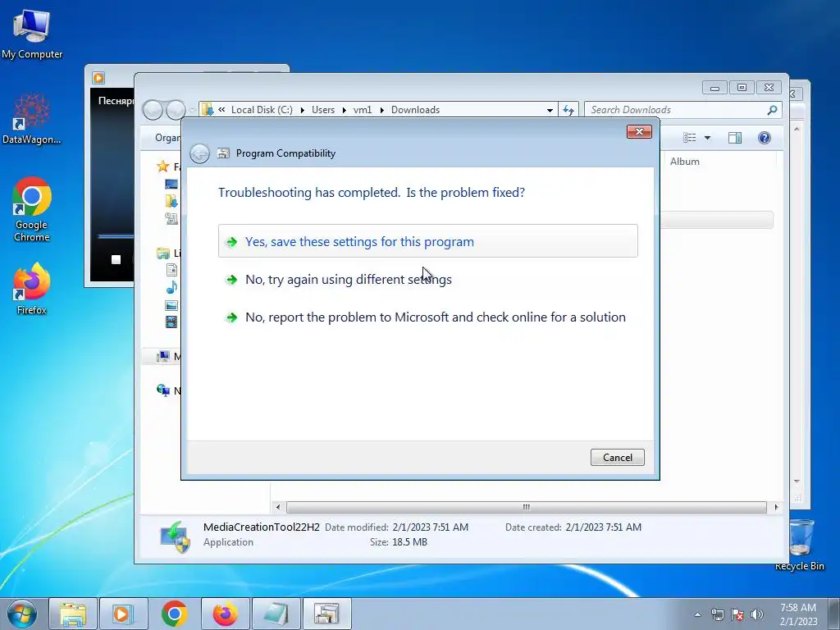Viewport: 840px width, 630px height.
Task: Click the Downloads folder icon under Favorites
Action: click(x=171, y=202)
